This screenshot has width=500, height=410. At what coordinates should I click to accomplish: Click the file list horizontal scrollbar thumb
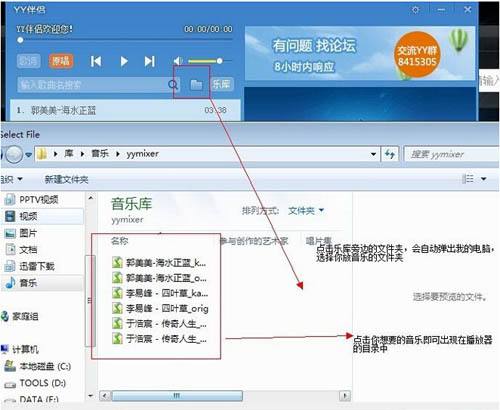tap(177, 396)
